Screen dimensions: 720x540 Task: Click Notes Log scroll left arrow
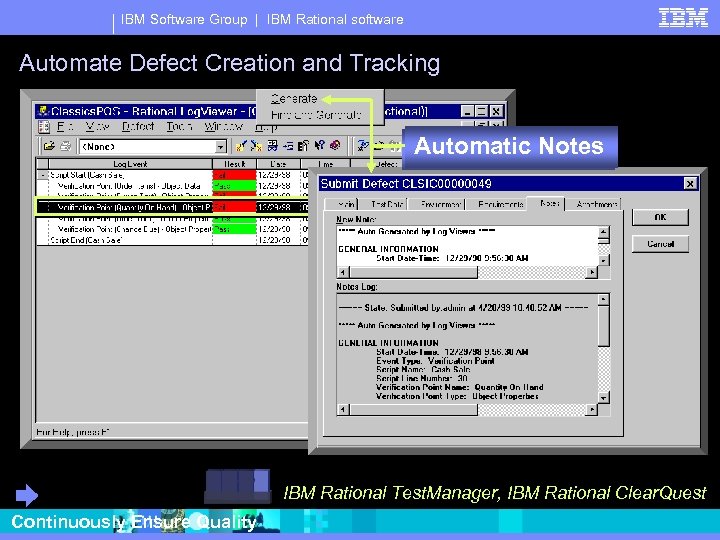(x=343, y=409)
